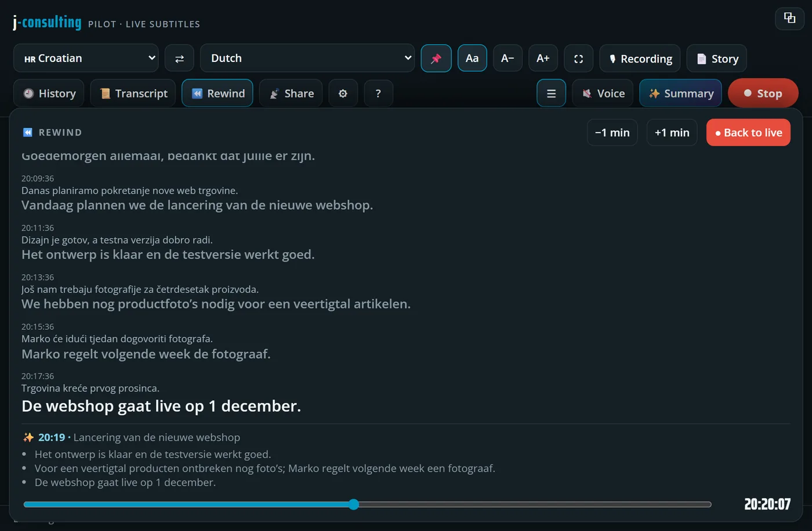Click the REWIND panel header icon
The image size is (812, 531).
(x=27, y=132)
